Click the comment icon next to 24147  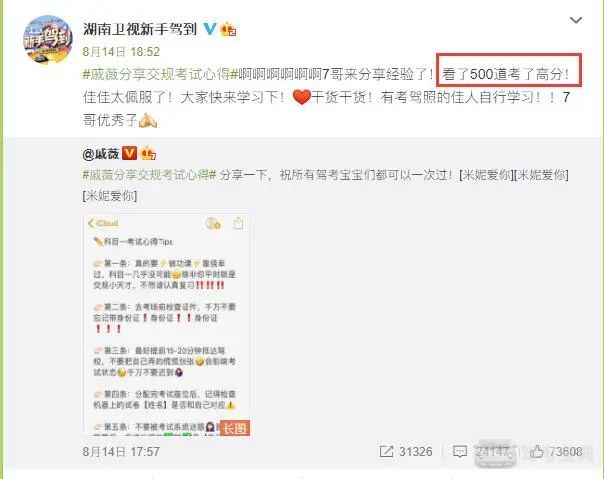pyautogui.click(x=460, y=452)
